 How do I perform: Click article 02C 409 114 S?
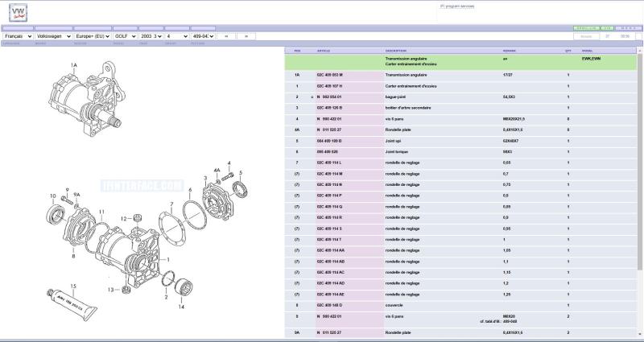point(329,229)
